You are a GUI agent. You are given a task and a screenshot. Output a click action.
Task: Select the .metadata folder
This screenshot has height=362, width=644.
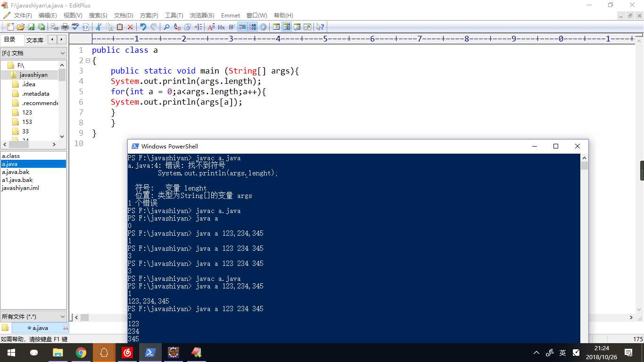coord(31,93)
